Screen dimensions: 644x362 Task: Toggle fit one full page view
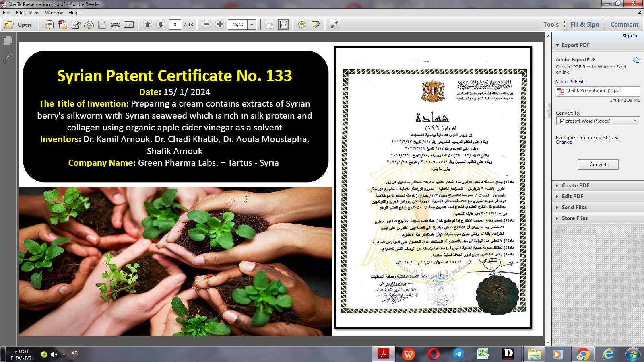point(283,25)
